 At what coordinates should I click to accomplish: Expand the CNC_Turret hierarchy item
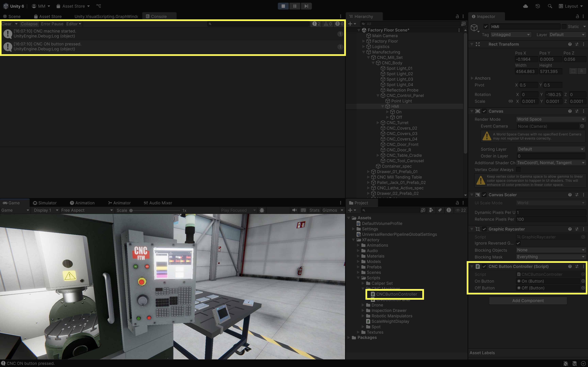click(x=378, y=123)
